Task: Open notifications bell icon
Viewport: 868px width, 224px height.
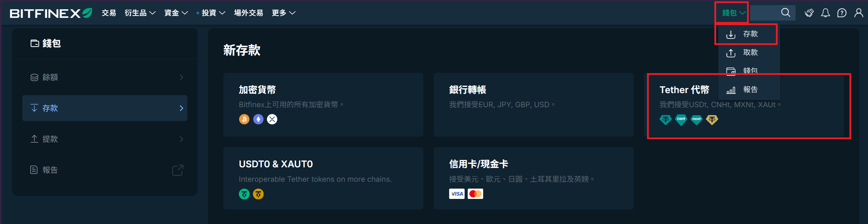Action: [x=825, y=13]
